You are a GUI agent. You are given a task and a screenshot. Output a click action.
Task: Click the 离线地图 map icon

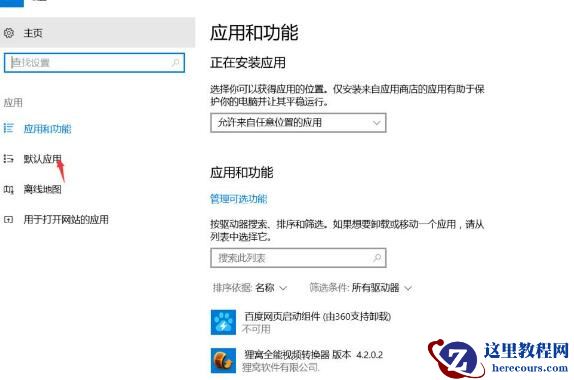point(8,189)
